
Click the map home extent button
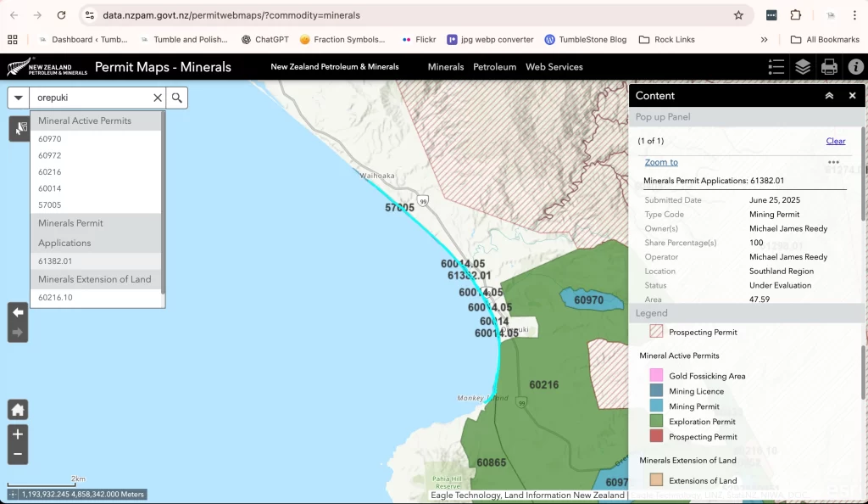tap(18, 410)
